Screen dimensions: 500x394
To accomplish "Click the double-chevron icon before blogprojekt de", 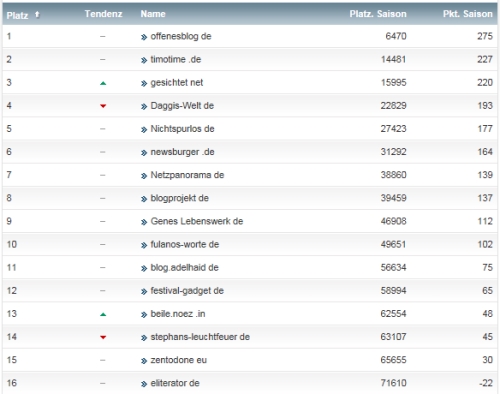I will click(x=144, y=199).
